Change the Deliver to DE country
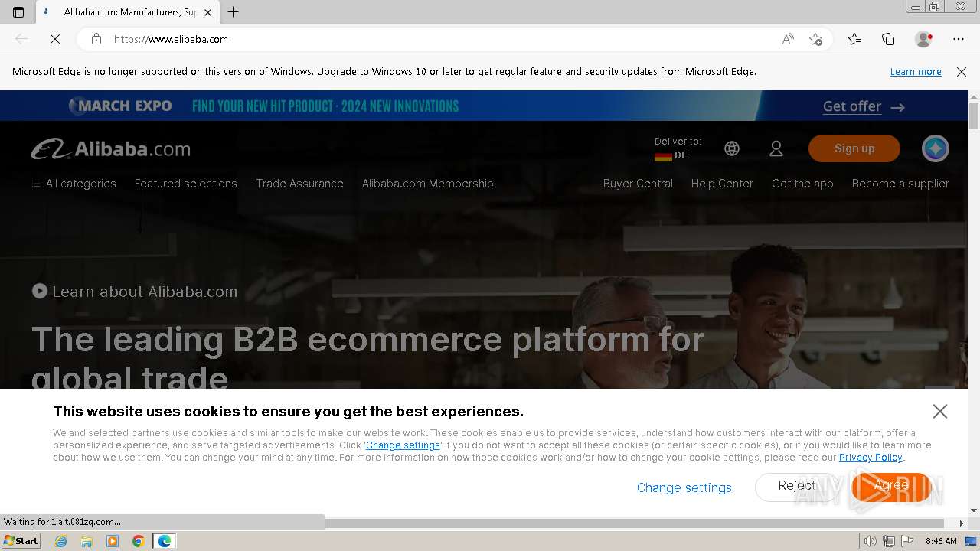Viewport: 980px width, 551px height. point(678,148)
